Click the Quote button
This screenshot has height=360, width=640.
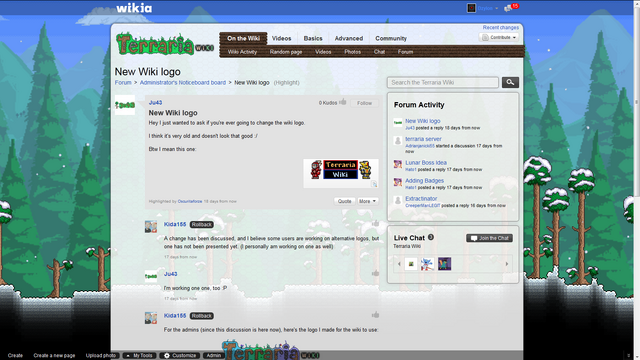[x=344, y=201]
